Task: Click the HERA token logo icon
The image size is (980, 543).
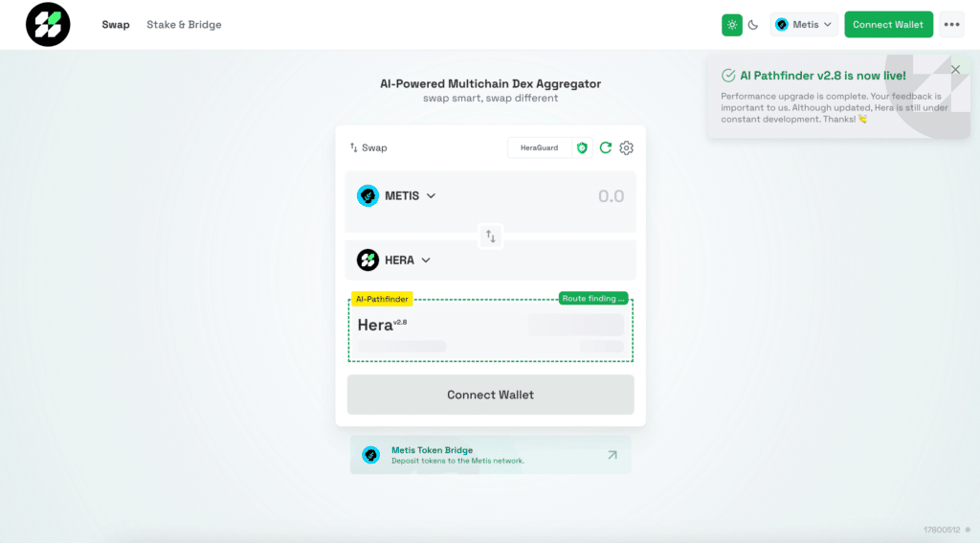Action: point(367,260)
